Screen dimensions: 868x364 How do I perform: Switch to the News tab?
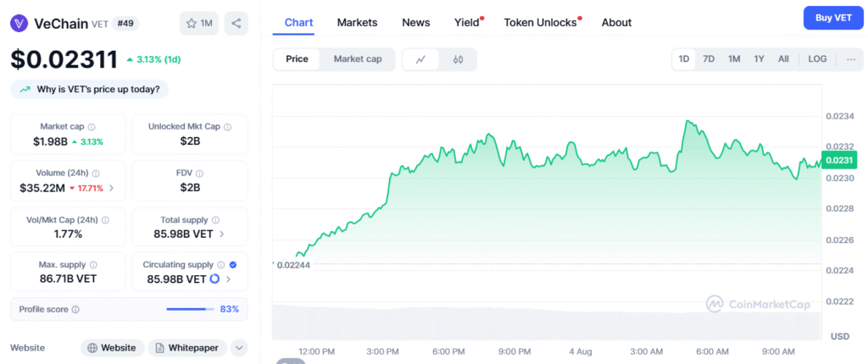tap(415, 23)
